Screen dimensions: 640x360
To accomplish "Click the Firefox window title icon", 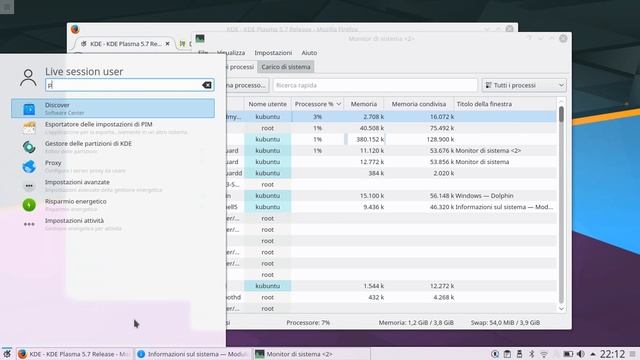I will tap(75, 29).
